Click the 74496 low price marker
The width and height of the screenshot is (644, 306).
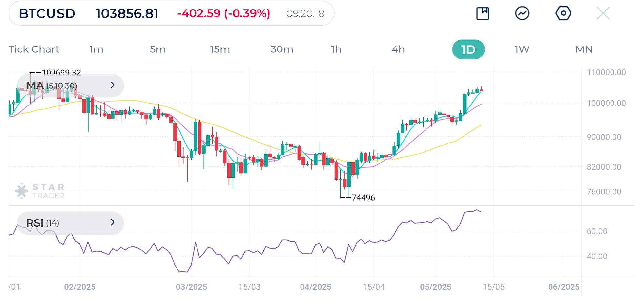pos(363,197)
